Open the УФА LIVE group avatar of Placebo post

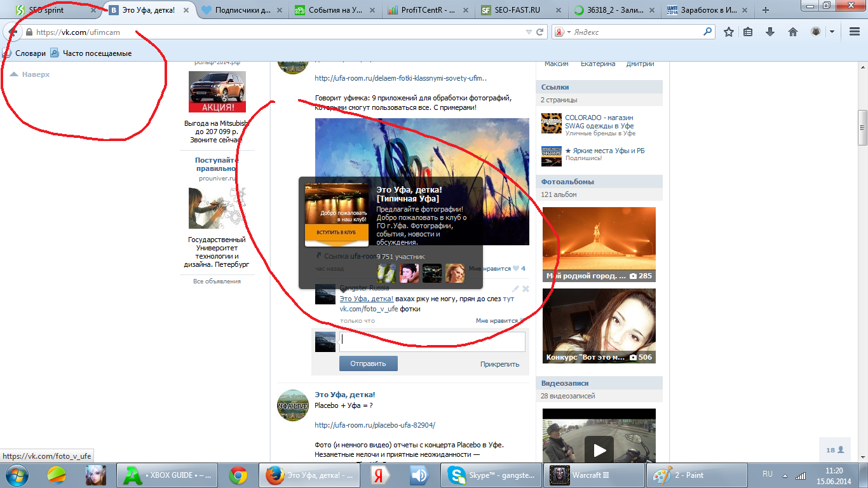tap(293, 405)
